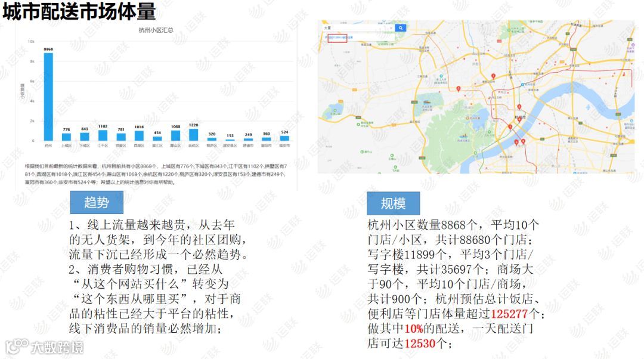Click the statistics paragraph starting 根据我们目前
This screenshot has width=644, height=359.
[x=156, y=174]
